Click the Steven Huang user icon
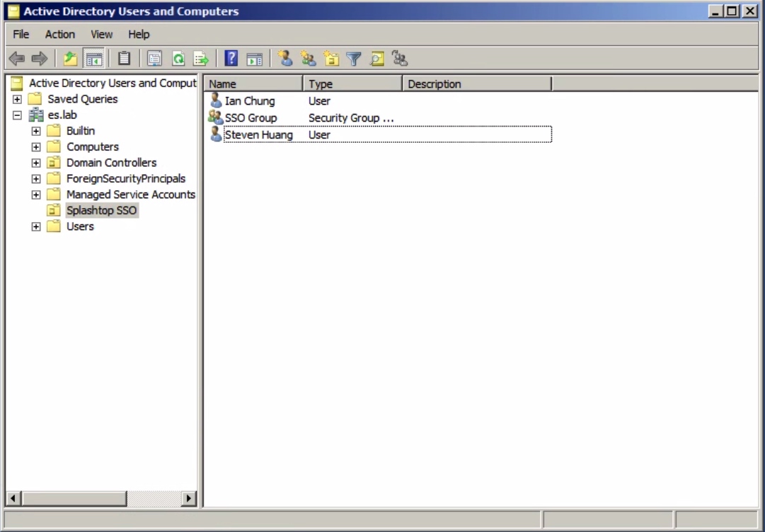Screen dimensions: 765x532 pos(216,134)
